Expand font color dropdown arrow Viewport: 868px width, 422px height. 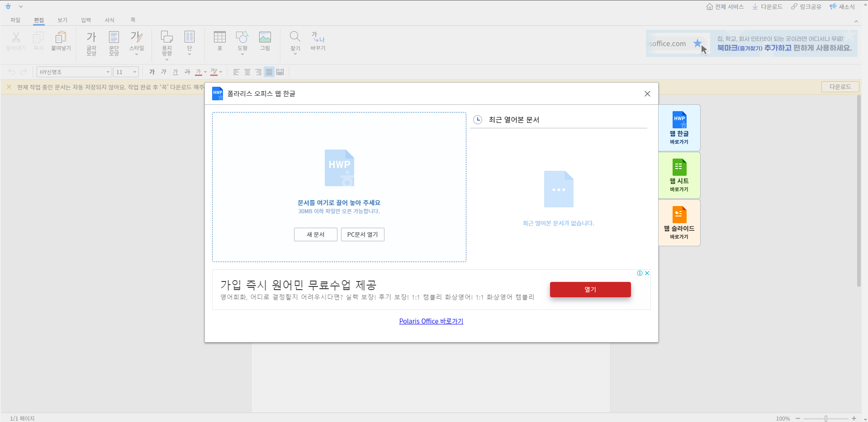(x=205, y=72)
